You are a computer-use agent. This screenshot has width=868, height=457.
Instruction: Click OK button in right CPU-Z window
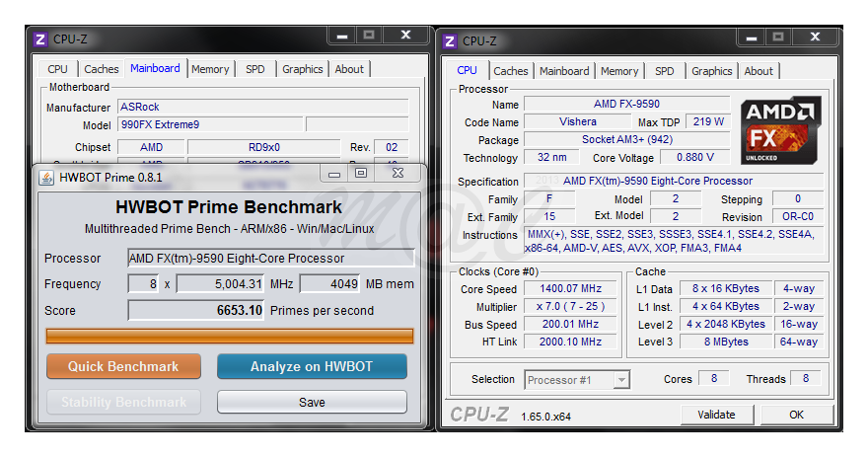click(797, 415)
